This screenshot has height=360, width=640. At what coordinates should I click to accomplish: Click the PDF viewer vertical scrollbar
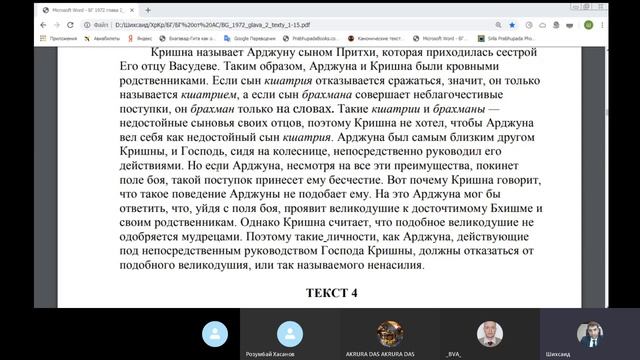click(x=607, y=177)
